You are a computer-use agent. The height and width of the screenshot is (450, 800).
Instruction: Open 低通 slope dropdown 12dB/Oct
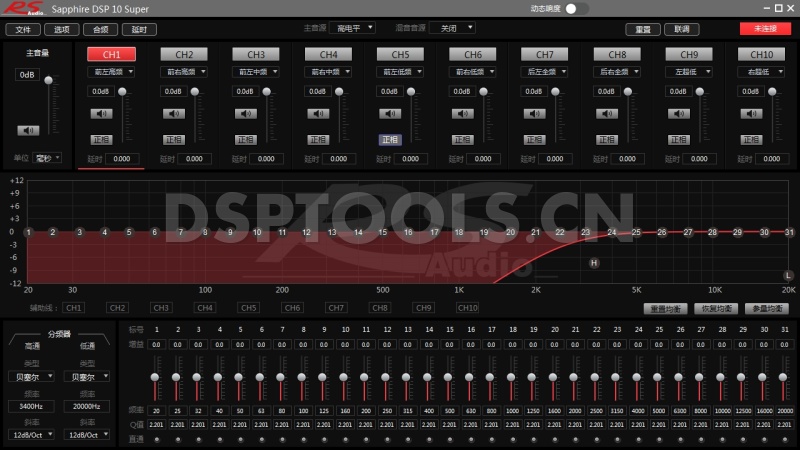87,435
